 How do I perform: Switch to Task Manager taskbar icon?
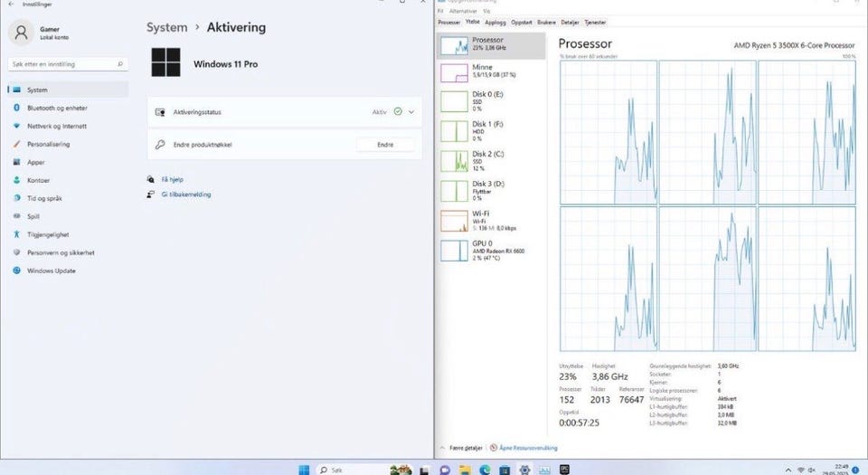(x=544, y=470)
